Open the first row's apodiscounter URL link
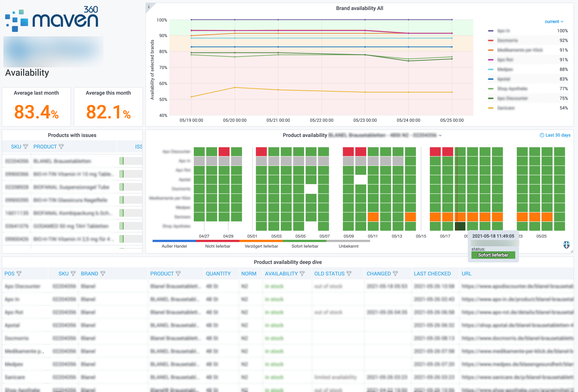This screenshot has height=392, width=578. coord(517,286)
